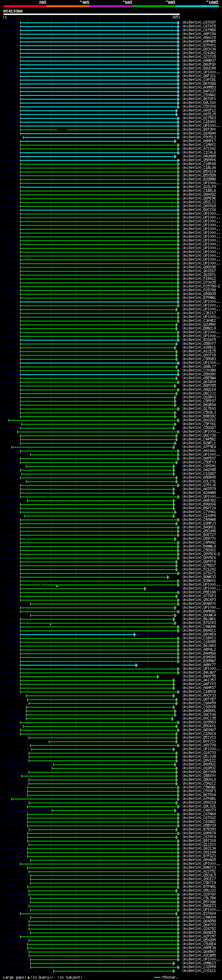Image resolution: width=222 pixels, height=980 pixels.
Task: Click hit UniRef100_O81149
Action: point(199,852)
